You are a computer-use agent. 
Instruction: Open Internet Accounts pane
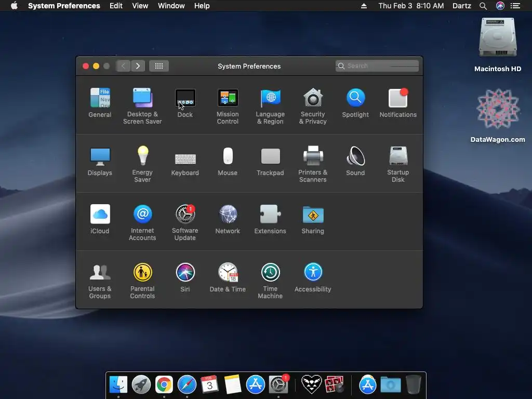(x=142, y=222)
